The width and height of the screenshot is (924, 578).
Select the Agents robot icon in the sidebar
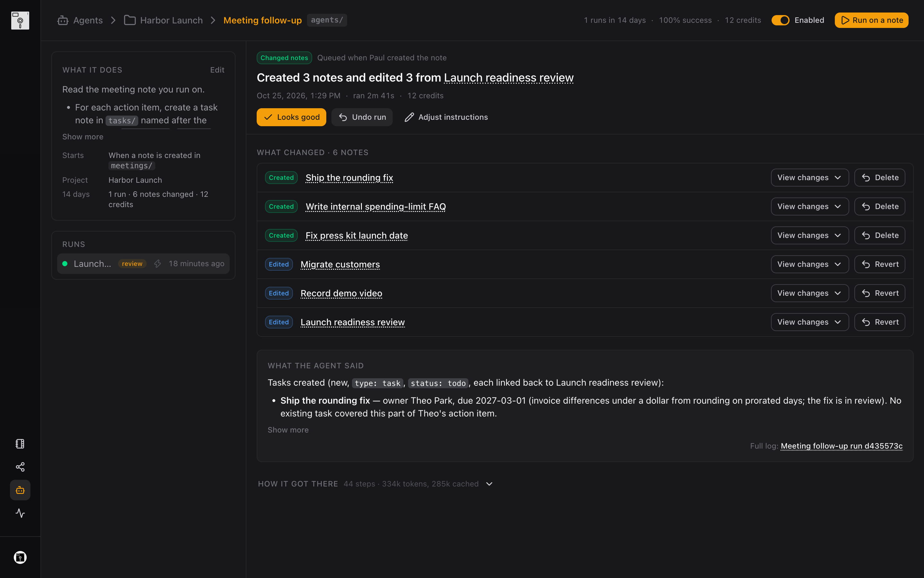click(x=20, y=490)
